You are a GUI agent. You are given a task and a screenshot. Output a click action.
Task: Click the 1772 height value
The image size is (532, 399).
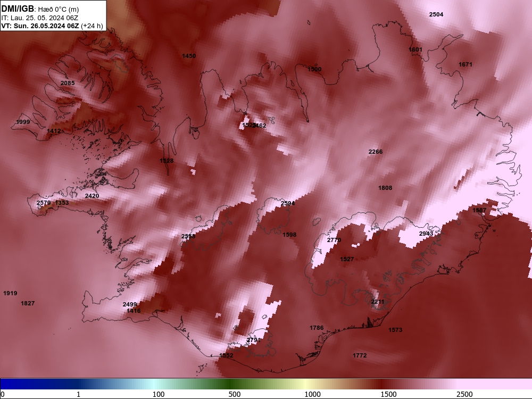[x=359, y=355]
